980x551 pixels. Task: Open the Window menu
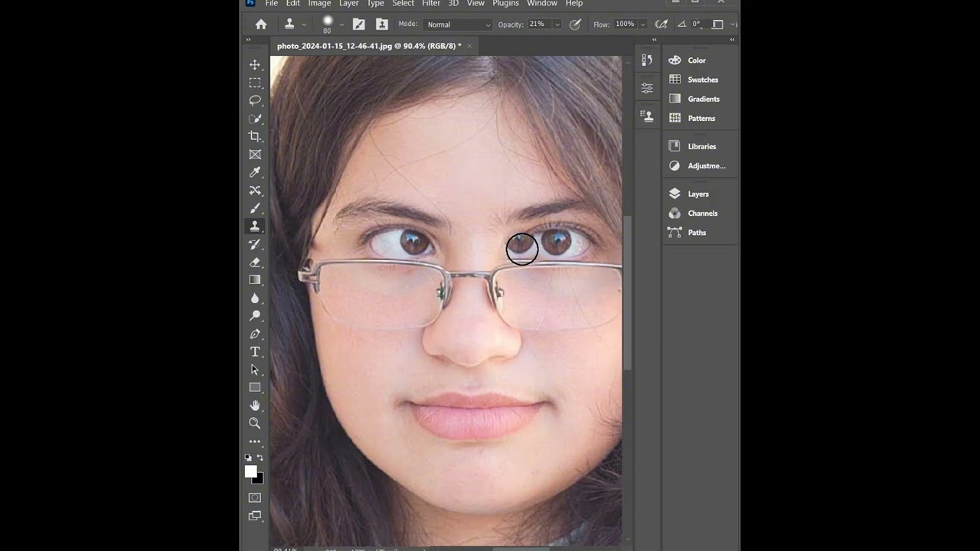coord(542,4)
